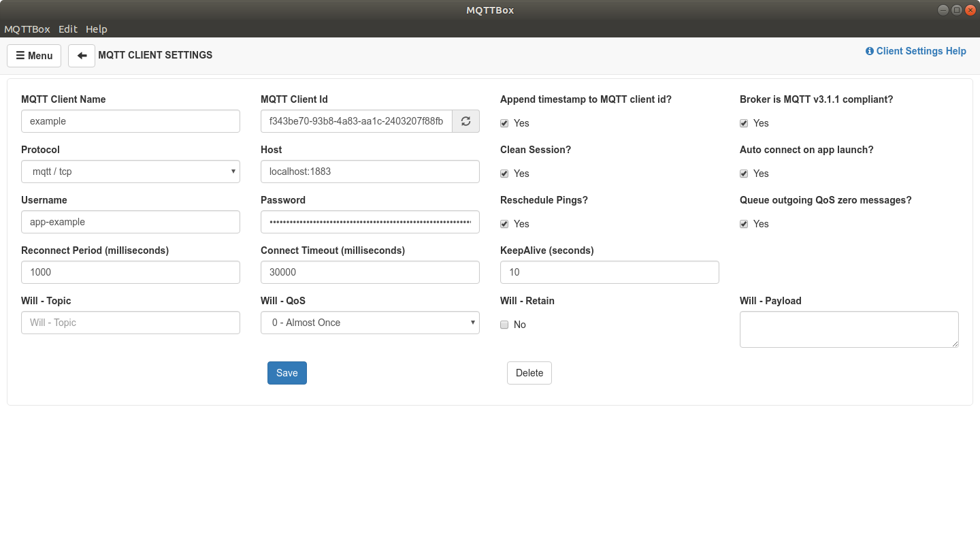Enable Will - Retain

[504, 325]
